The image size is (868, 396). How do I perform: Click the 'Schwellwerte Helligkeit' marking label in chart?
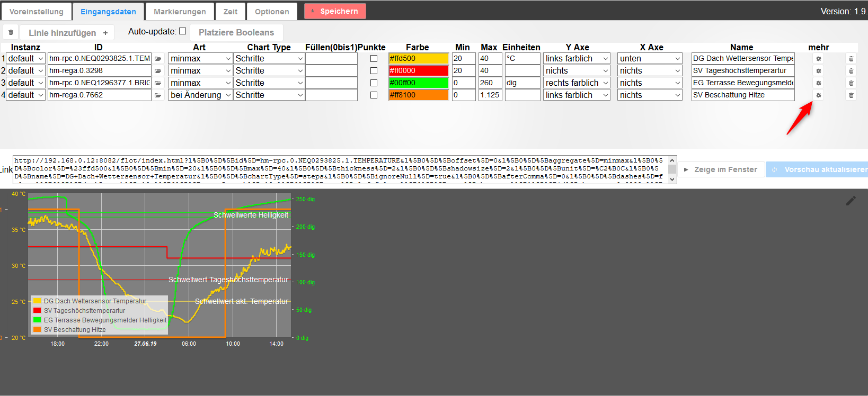tap(251, 215)
